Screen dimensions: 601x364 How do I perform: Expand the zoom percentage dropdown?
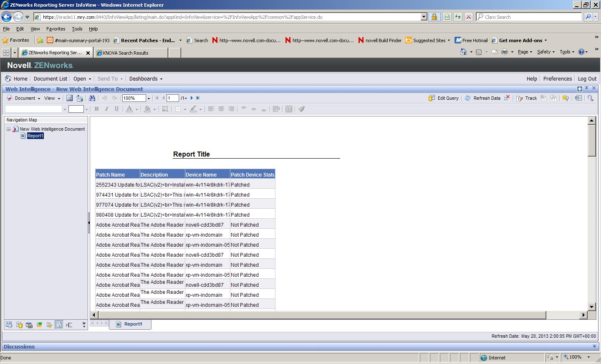149,99
